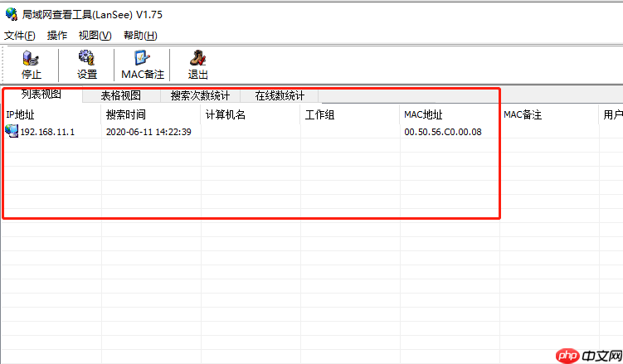Click the Exit (退出) boot icon
Viewport: 623px width, 364px height.
(x=198, y=58)
